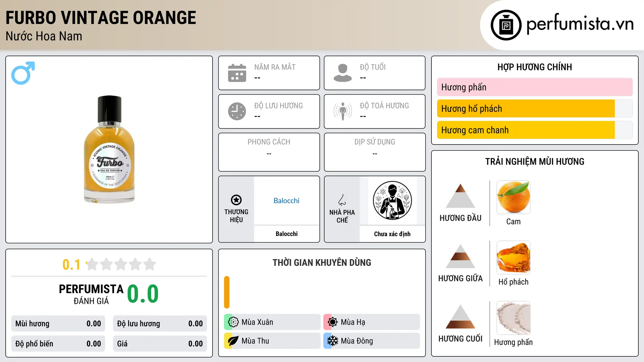Click the PHONG CÁCH card
Screen dimensions: 644x362
[269, 152]
